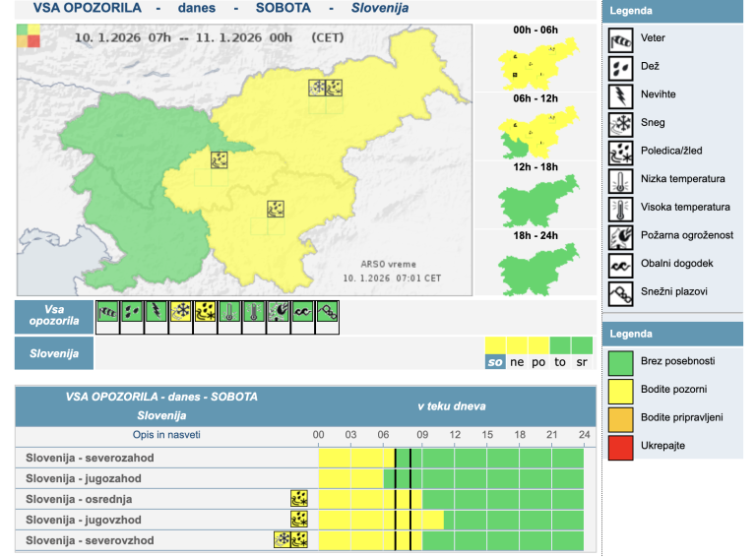756x557 pixels.
Task: Select the wind (Veter) warning icon
Action: (x=107, y=313)
